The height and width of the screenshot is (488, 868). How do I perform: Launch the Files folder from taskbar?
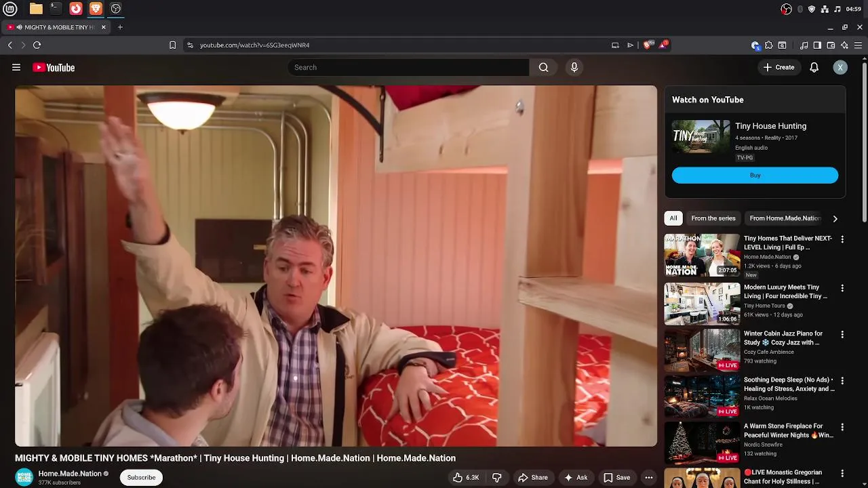[x=36, y=9]
